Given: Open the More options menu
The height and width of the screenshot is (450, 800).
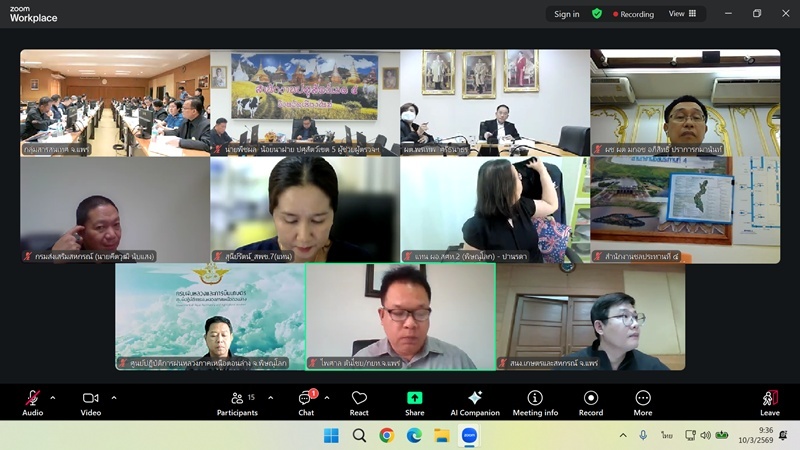Looking at the screenshot, I should (x=642, y=402).
